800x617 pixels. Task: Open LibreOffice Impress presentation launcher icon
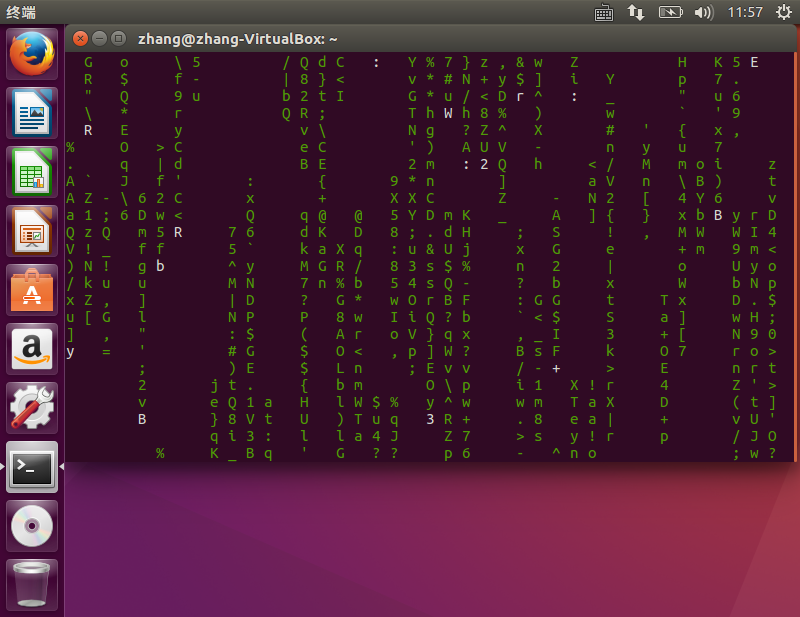click(x=32, y=231)
